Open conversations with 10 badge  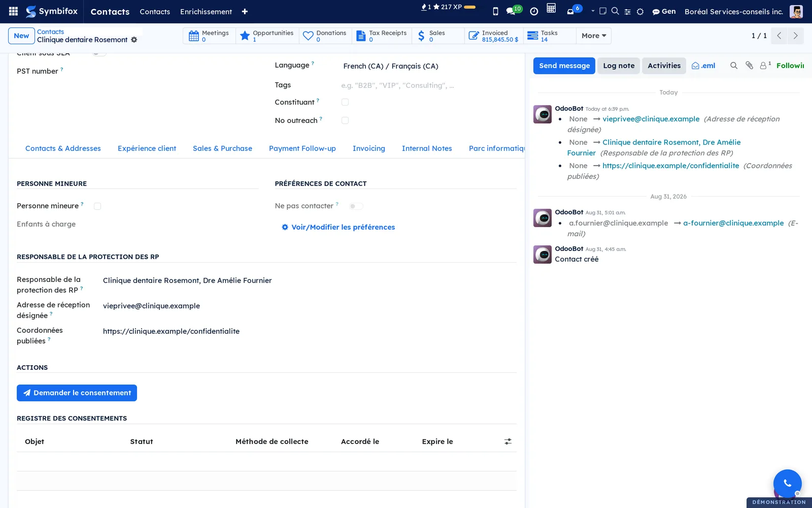point(514,11)
